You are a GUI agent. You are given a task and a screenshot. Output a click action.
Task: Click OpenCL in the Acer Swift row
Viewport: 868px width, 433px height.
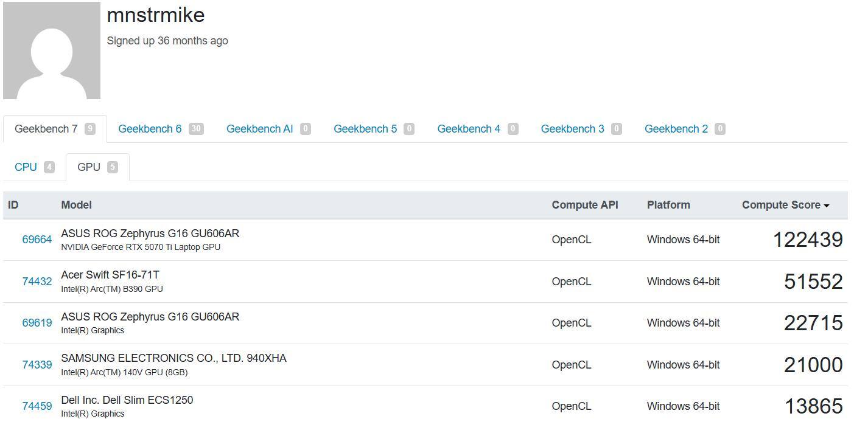click(572, 282)
